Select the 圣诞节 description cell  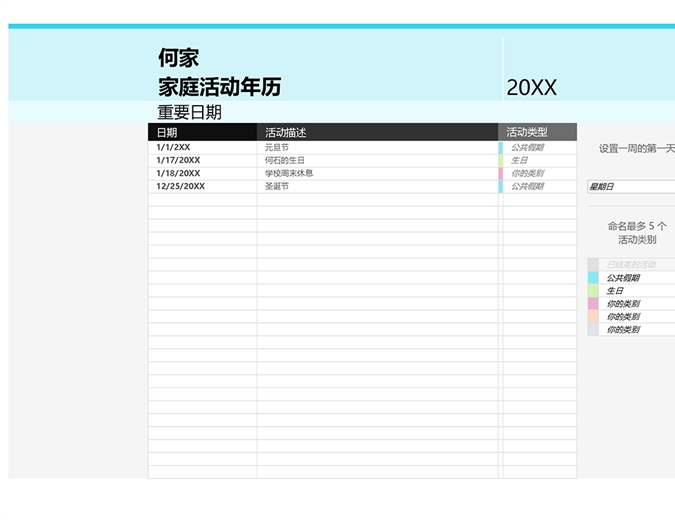[377, 186]
